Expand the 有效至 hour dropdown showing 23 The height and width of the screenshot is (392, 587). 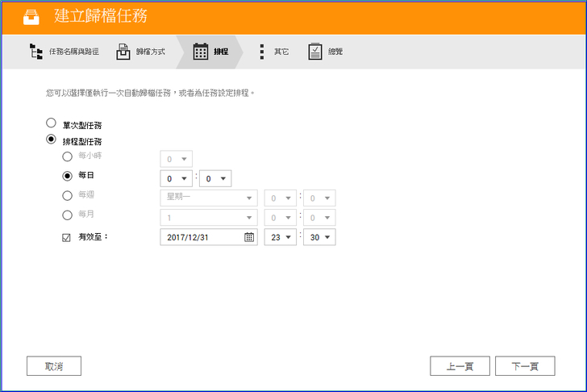click(281, 237)
